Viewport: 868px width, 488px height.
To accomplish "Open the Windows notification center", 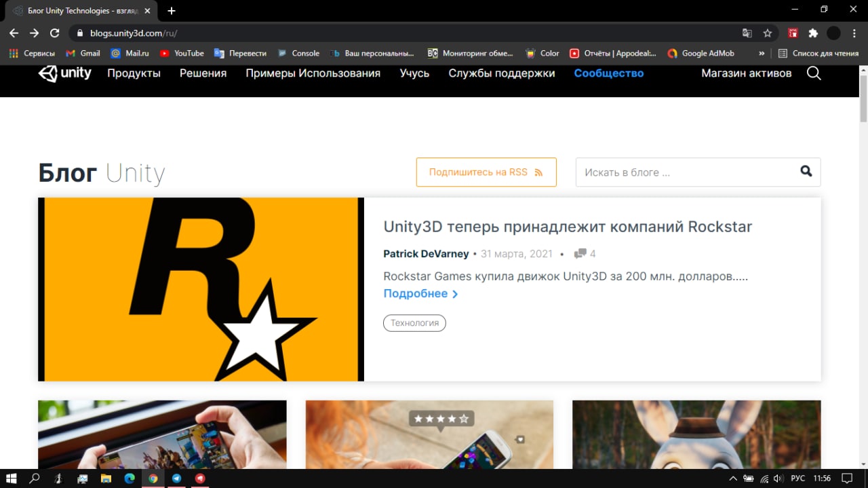I will (846, 478).
